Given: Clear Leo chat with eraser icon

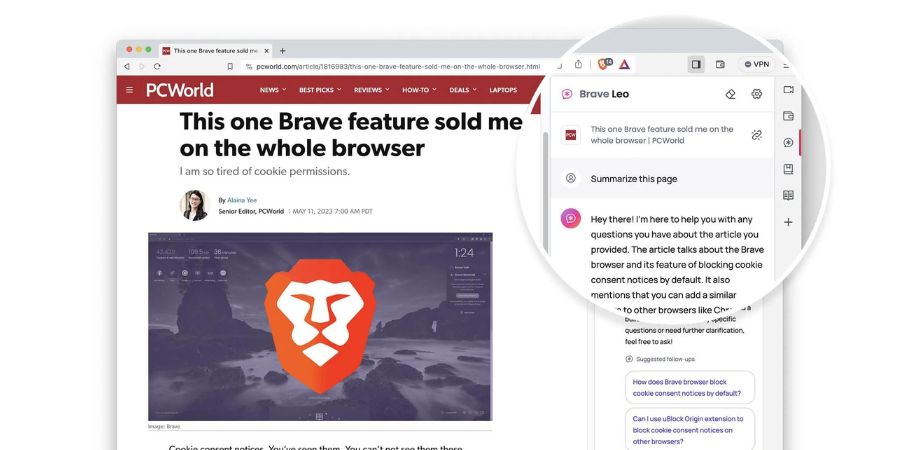Looking at the screenshot, I should (731, 94).
